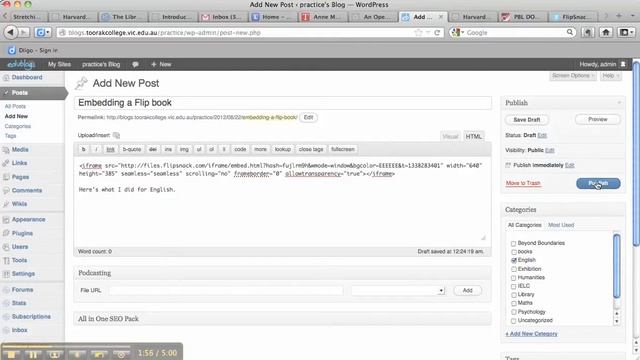Screen dimensions: 640x360
Task: Click the Move to Trash link
Action: pyautogui.click(x=523, y=183)
